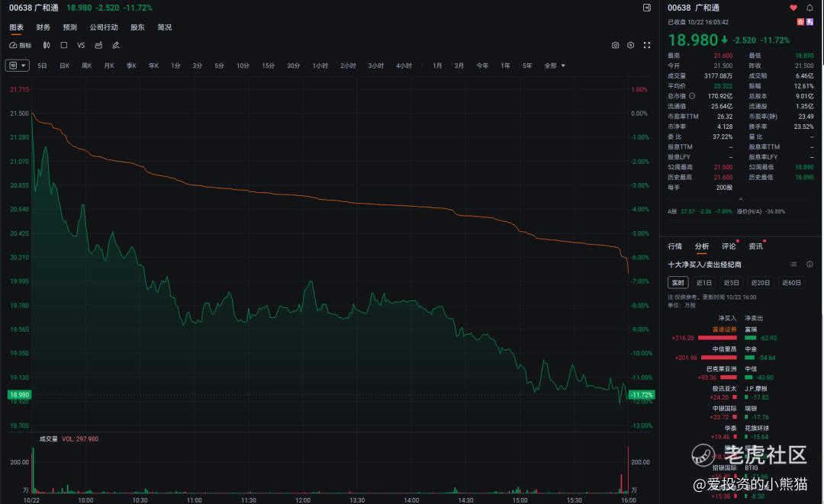824x504 pixels.
Task: Toggle the red heart favorite icon
Action: point(793,8)
